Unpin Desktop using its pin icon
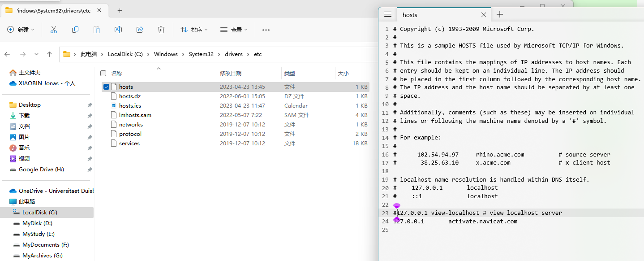Image resolution: width=644 pixels, height=261 pixels. coord(90,105)
